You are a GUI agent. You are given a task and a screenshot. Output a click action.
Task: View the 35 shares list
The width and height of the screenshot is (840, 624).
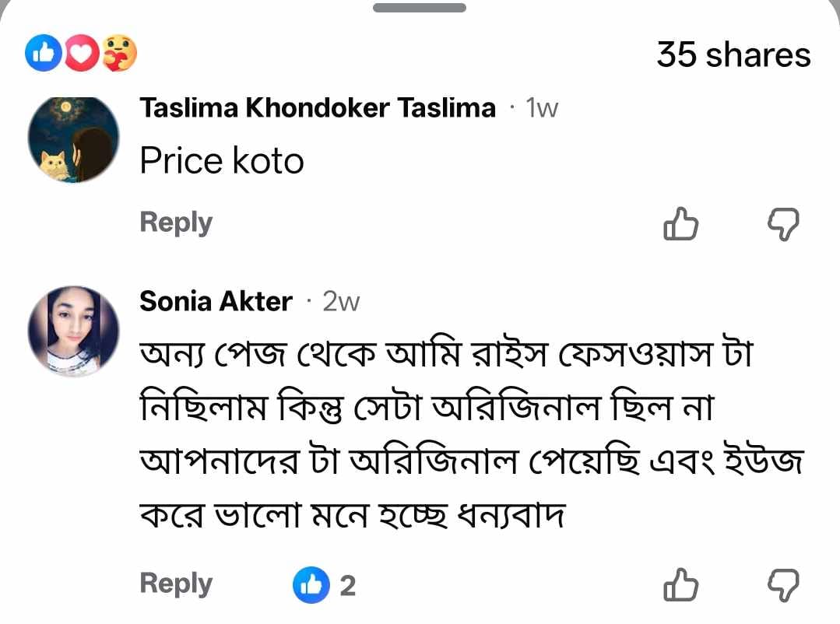coord(733,54)
